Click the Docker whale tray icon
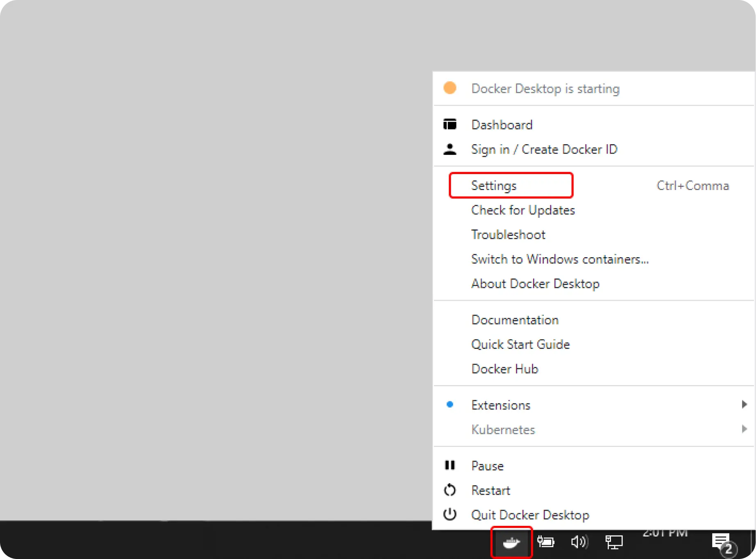This screenshot has width=756, height=559. 511,543
